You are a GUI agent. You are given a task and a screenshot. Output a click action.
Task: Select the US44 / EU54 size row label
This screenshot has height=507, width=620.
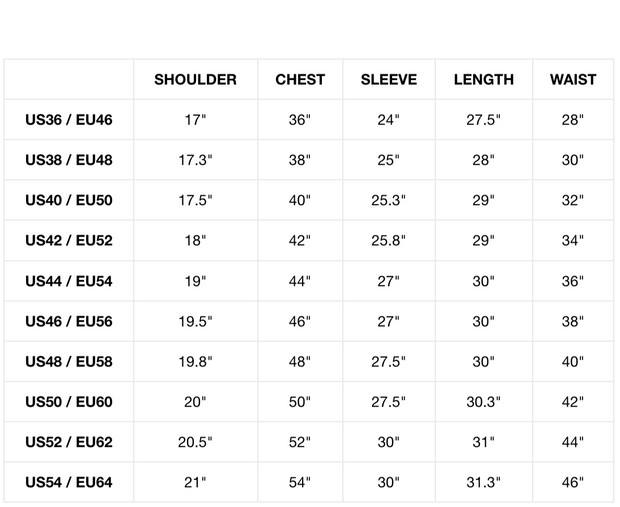tap(69, 281)
